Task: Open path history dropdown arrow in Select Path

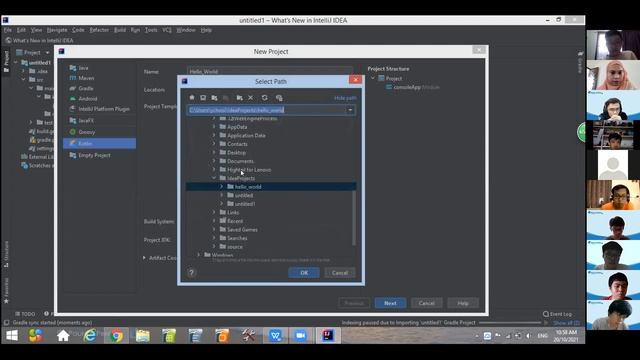Action: pos(350,110)
